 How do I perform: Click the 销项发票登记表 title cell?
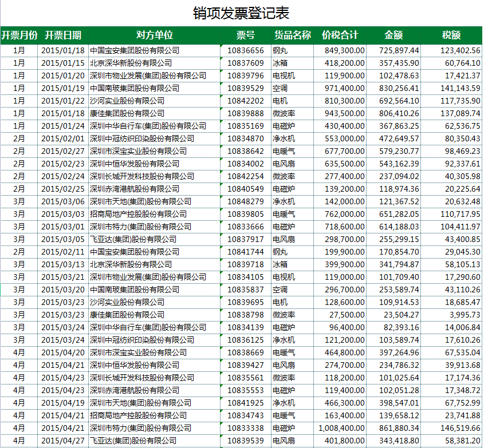pos(241,13)
